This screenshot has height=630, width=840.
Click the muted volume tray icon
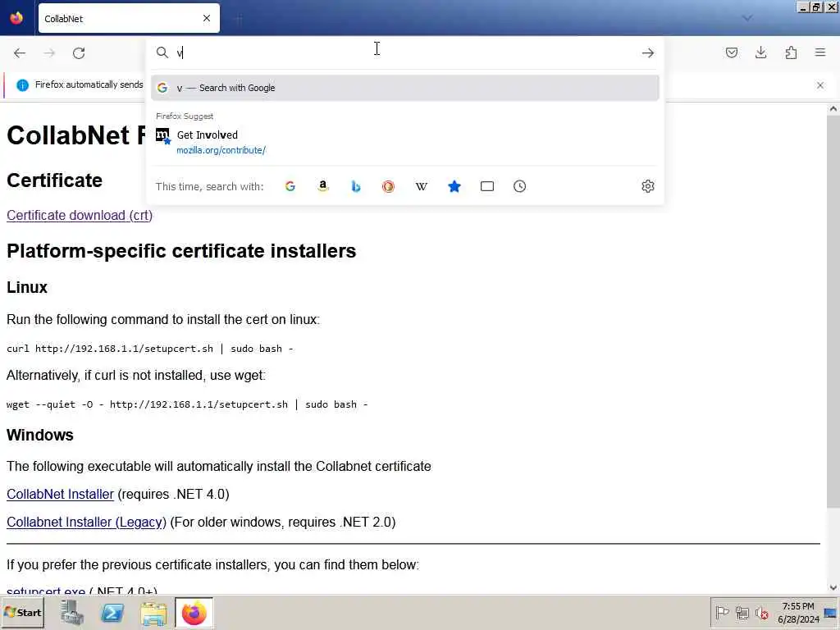point(762,613)
